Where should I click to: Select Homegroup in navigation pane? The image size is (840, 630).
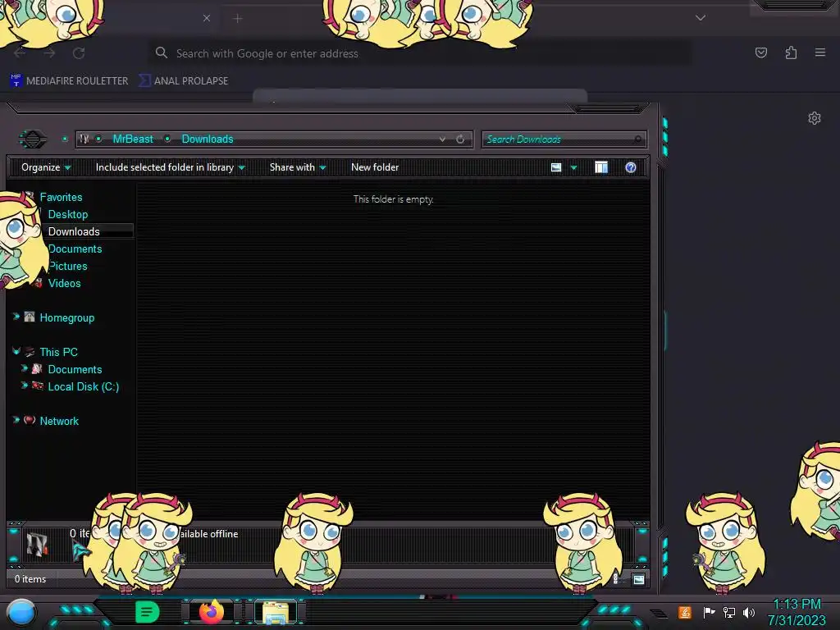(67, 317)
